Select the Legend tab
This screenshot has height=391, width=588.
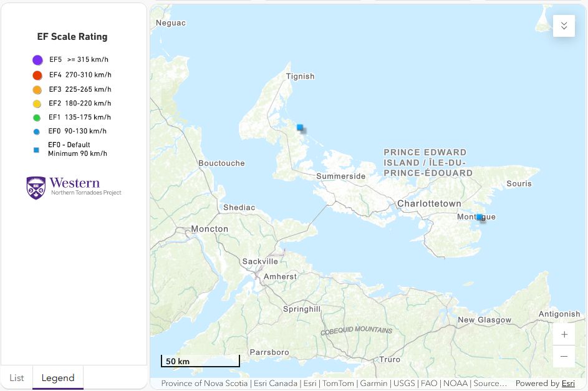(58, 378)
